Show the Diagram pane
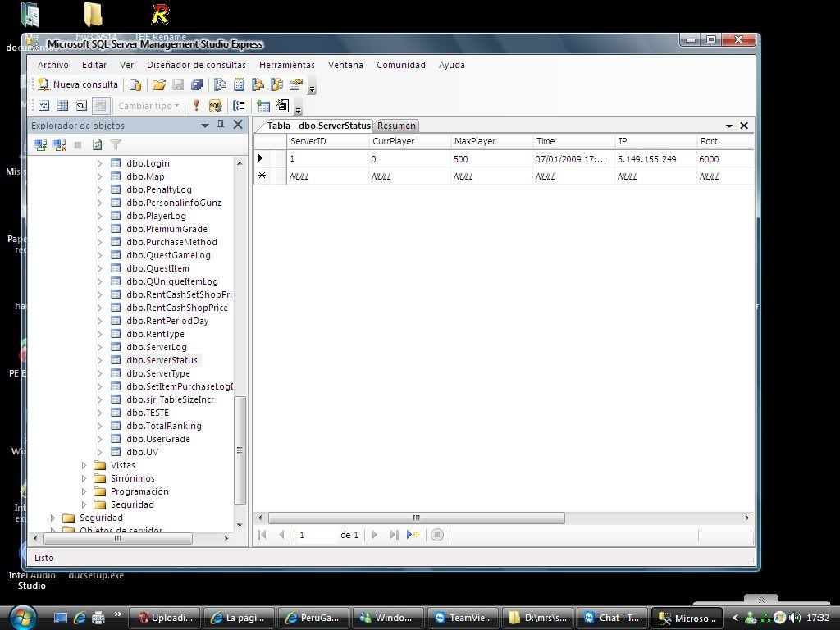The image size is (840, 630). [44, 106]
